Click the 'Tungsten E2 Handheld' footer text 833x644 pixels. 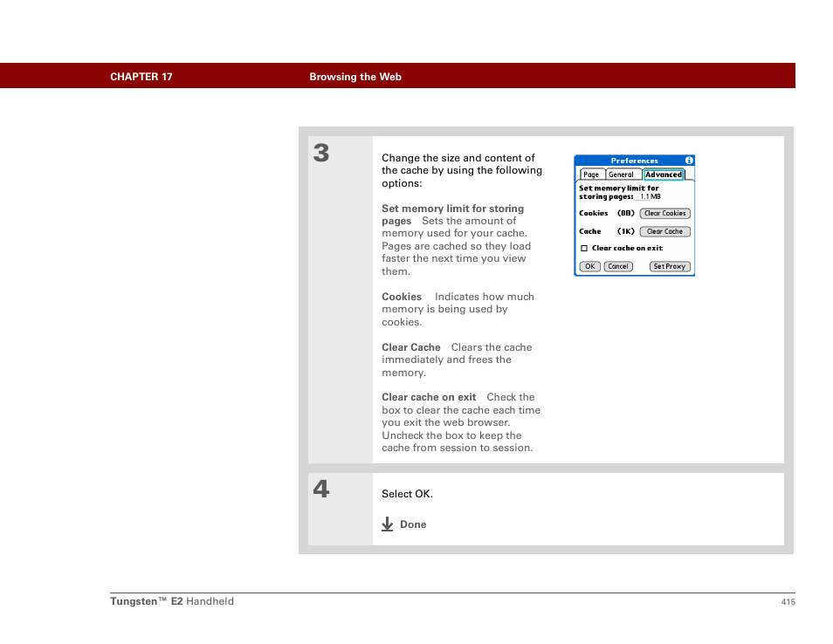172,601
